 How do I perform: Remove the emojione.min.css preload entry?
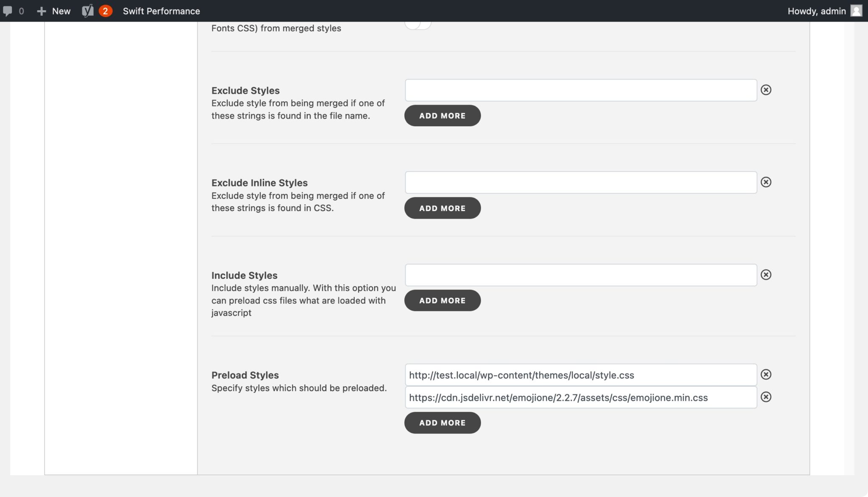point(766,397)
